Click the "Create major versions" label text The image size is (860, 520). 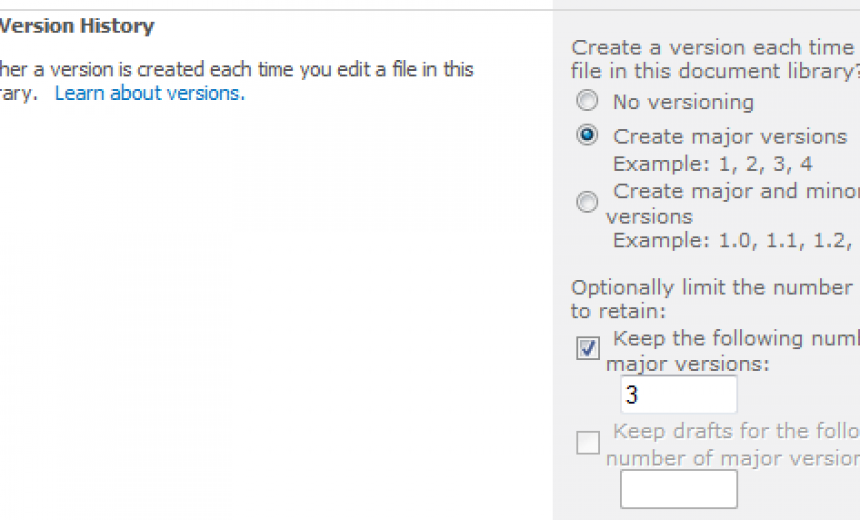[729, 136]
